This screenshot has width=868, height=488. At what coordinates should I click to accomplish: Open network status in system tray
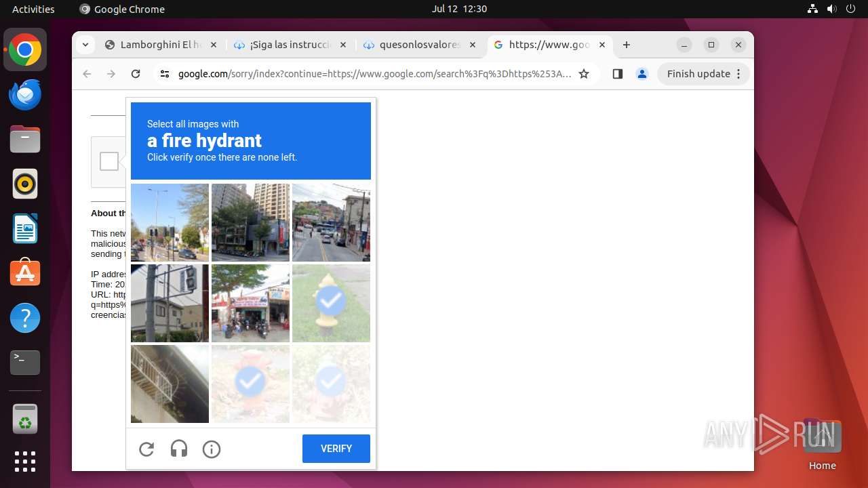(813, 9)
